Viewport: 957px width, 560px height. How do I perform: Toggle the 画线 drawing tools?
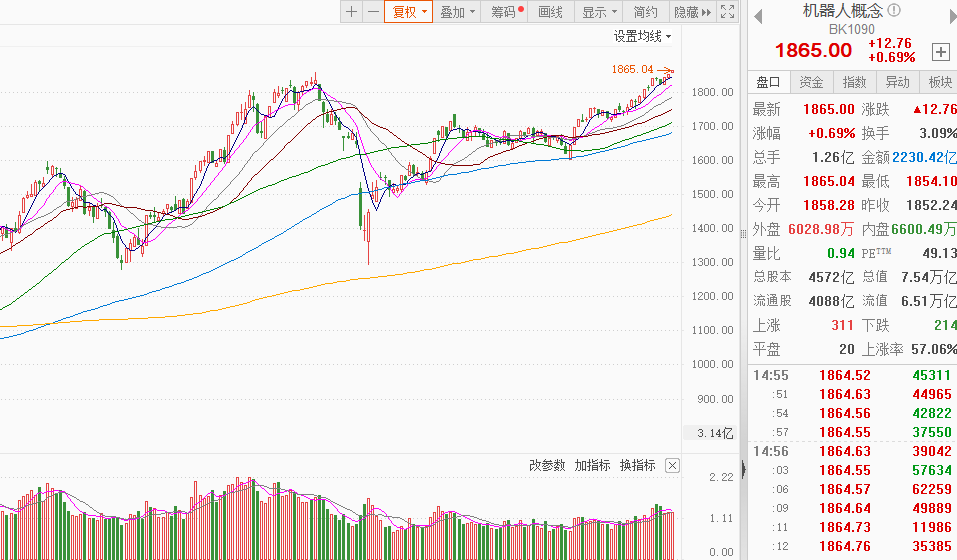coord(551,12)
